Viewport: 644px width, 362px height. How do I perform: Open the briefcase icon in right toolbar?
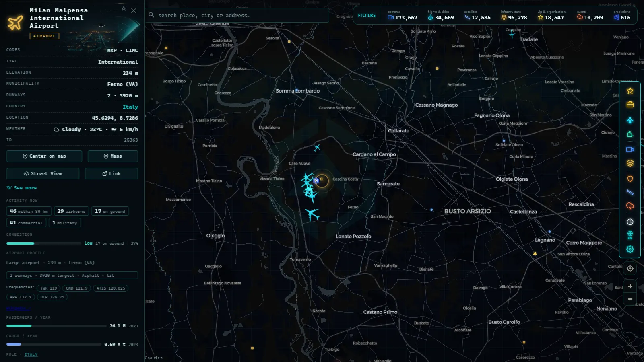click(630, 105)
